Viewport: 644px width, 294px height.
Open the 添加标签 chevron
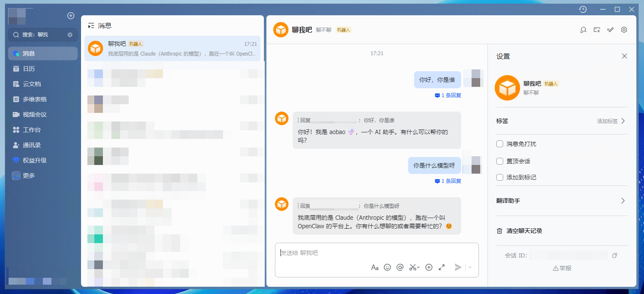coord(623,121)
